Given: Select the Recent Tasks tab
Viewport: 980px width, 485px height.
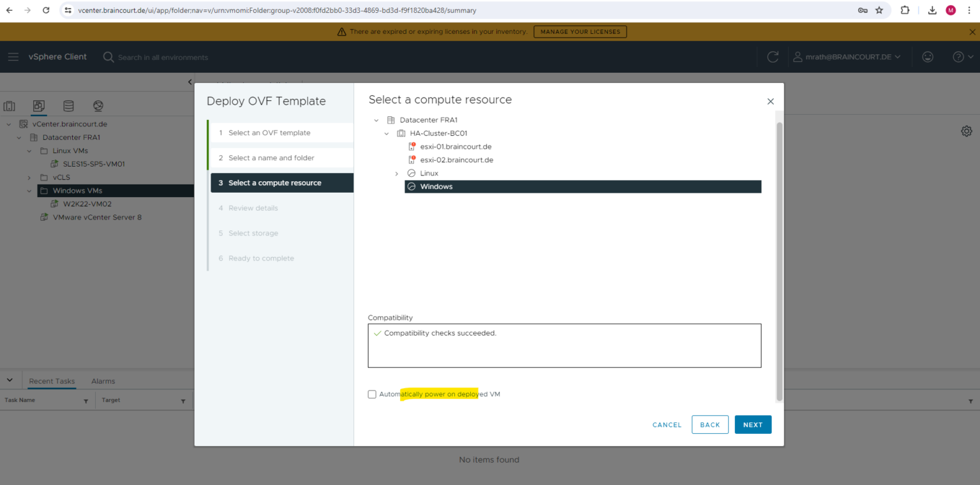Looking at the screenshot, I should [51, 380].
